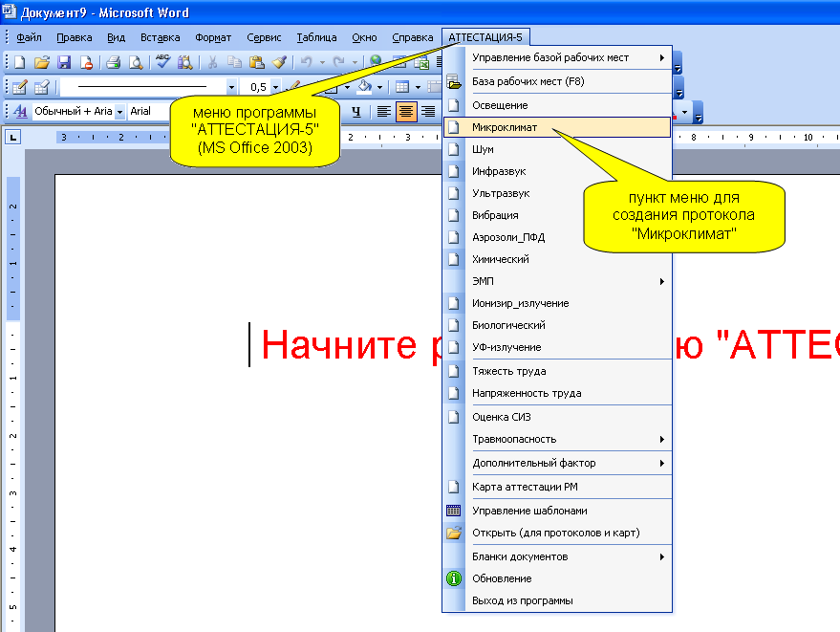Print the document with the printer icon
The height and width of the screenshot is (632, 840).
point(113,62)
